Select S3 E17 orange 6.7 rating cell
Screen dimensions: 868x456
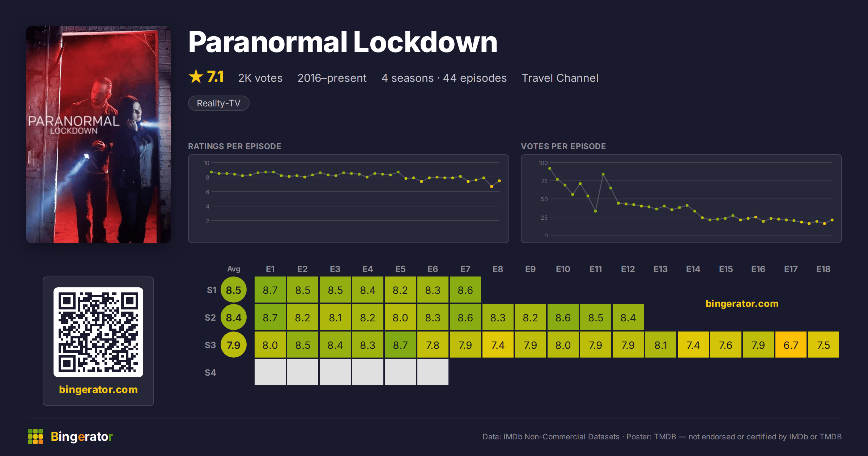[x=791, y=345]
